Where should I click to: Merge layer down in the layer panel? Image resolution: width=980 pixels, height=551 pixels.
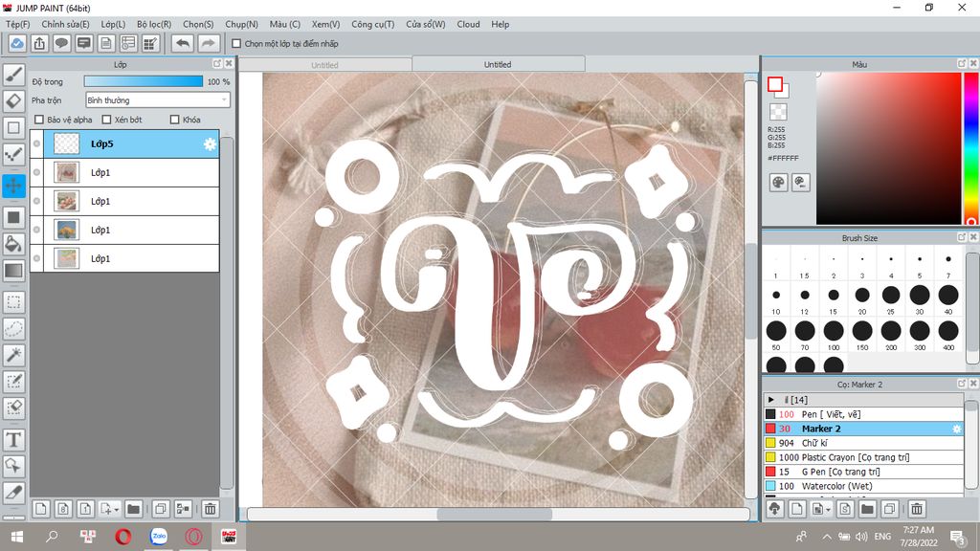point(183,509)
